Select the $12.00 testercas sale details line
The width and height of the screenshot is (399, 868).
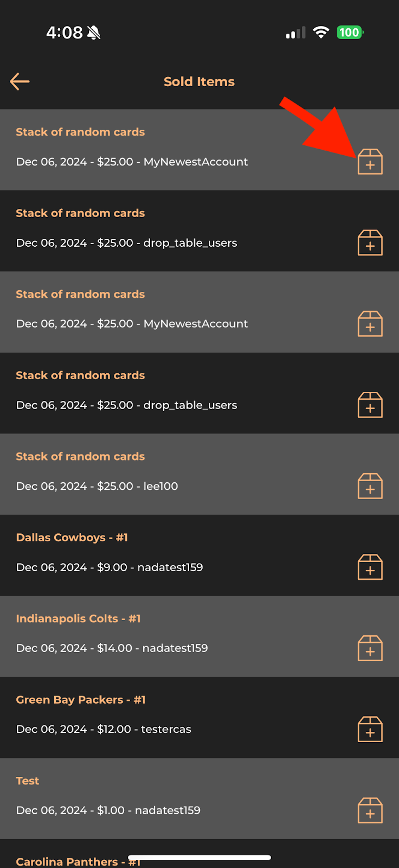(x=104, y=729)
